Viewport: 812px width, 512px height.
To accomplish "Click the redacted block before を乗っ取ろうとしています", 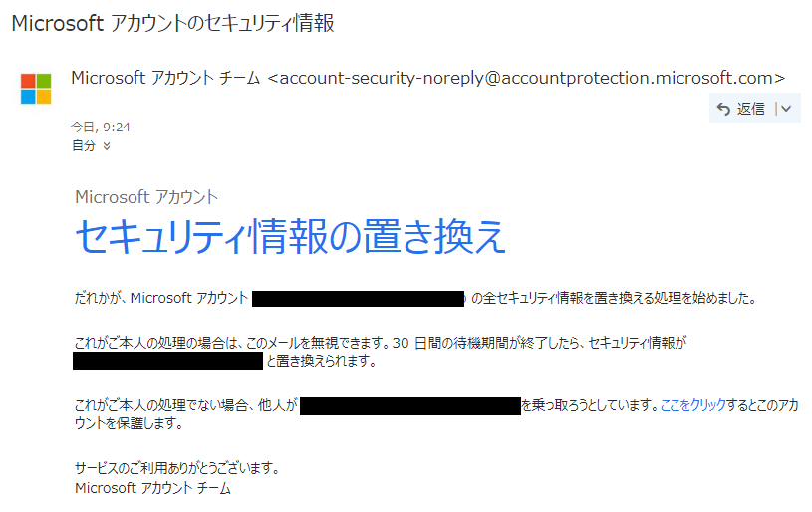I will pyautogui.click(x=410, y=406).
